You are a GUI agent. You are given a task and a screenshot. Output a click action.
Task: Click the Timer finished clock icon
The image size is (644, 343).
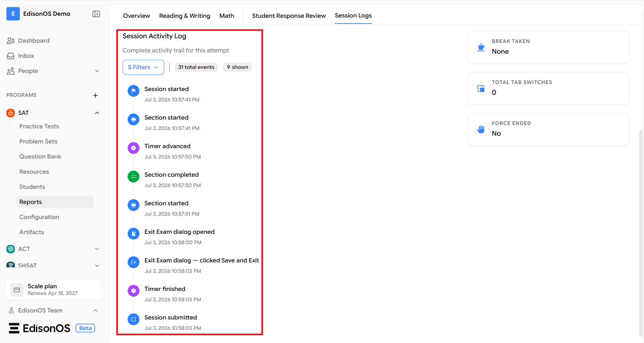(x=133, y=291)
